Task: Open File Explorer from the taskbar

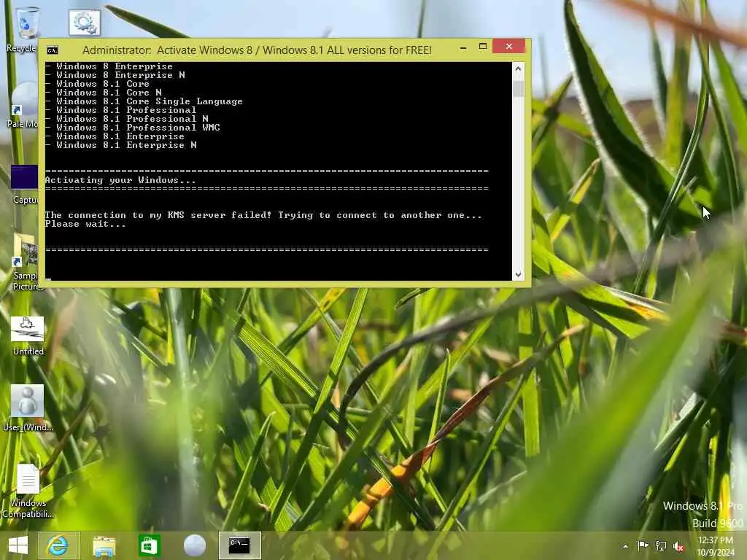Action: 104,545
